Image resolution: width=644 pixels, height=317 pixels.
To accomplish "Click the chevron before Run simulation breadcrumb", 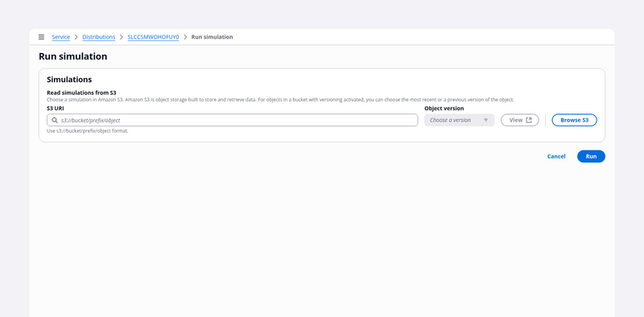I will point(185,37).
